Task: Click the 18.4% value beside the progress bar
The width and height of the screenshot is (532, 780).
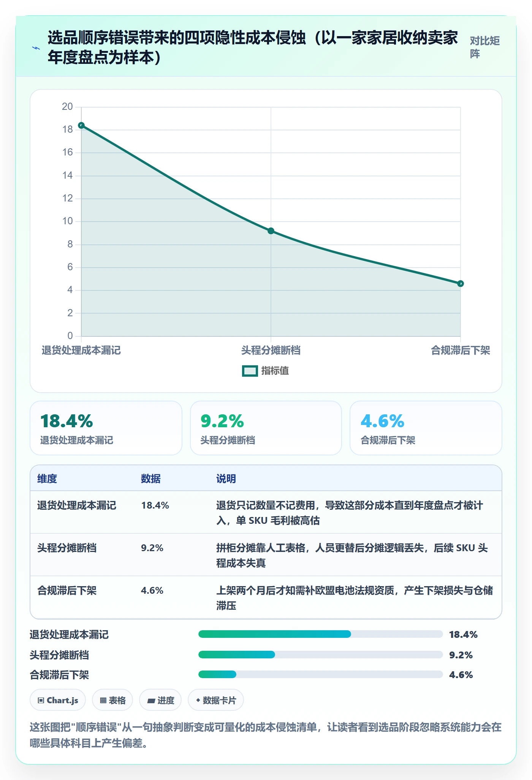Action: (463, 634)
